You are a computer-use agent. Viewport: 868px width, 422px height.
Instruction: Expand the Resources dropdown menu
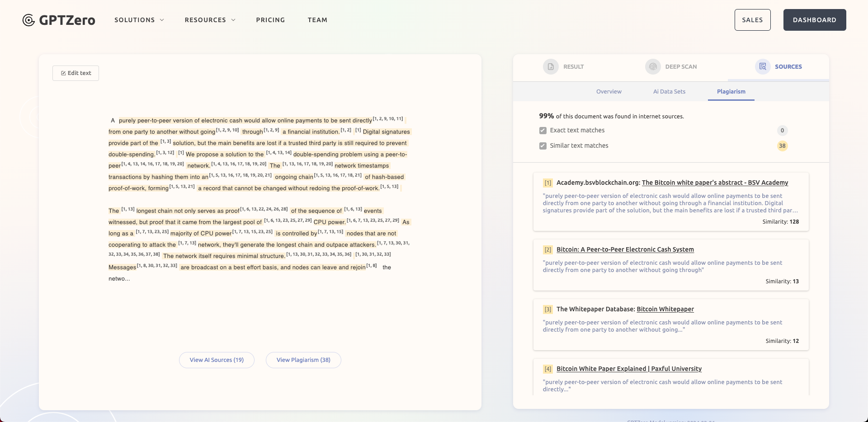tap(210, 20)
